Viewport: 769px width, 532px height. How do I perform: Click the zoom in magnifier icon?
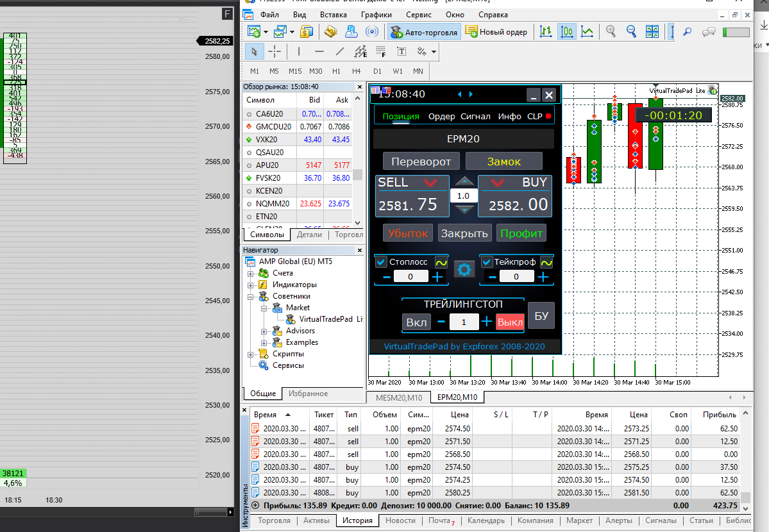(611, 32)
